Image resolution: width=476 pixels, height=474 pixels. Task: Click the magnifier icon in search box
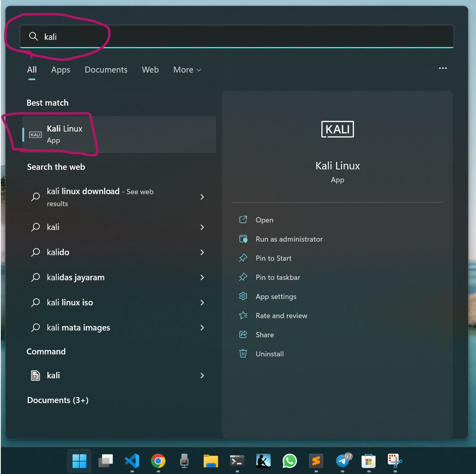pyautogui.click(x=33, y=36)
